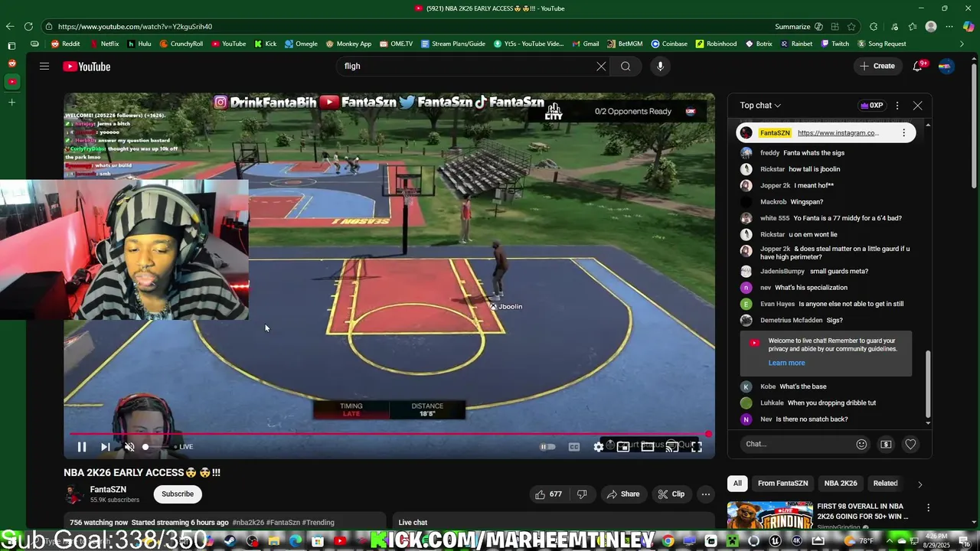Search with your voice microphone
Screen dimensions: 980x551
[660, 67]
